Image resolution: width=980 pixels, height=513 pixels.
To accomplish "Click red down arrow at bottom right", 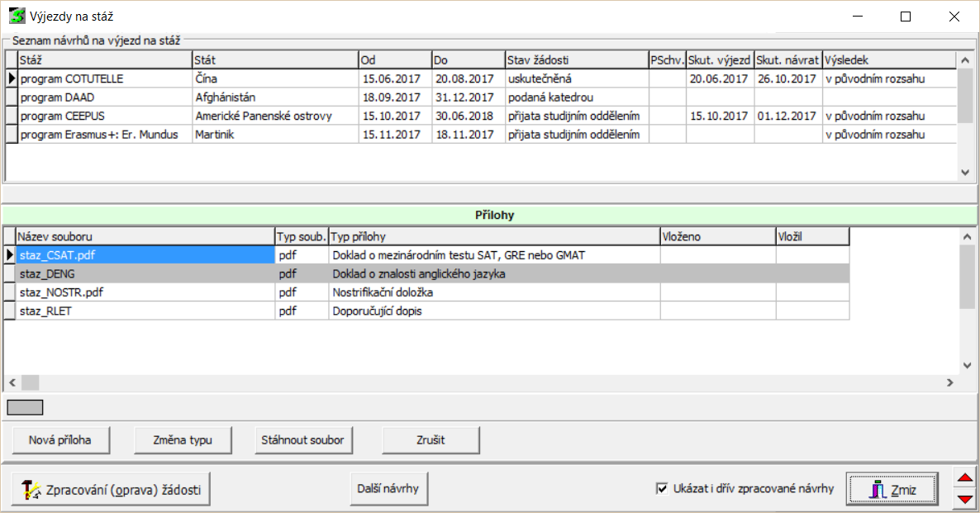I will [963, 498].
